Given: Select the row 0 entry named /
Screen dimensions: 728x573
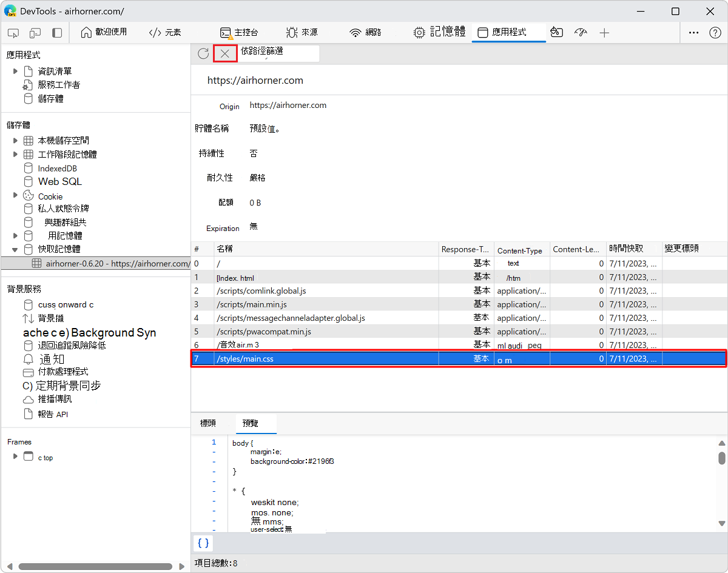Looking at the screenshot, I should (459, 264).
